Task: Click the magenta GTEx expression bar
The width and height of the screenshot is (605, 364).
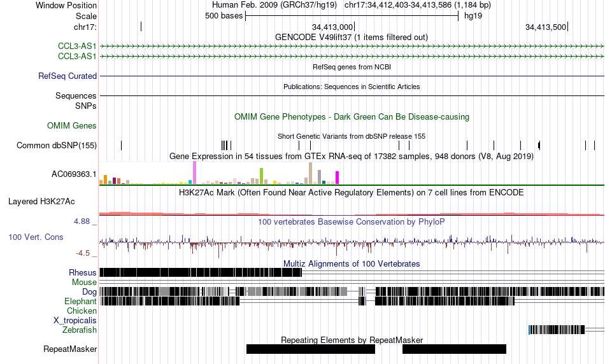Action: 338,178
